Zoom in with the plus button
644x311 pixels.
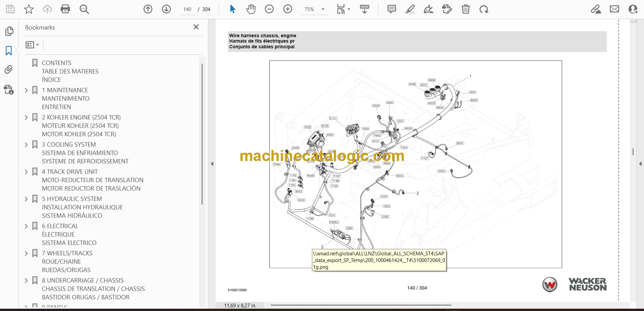[288, 9]
